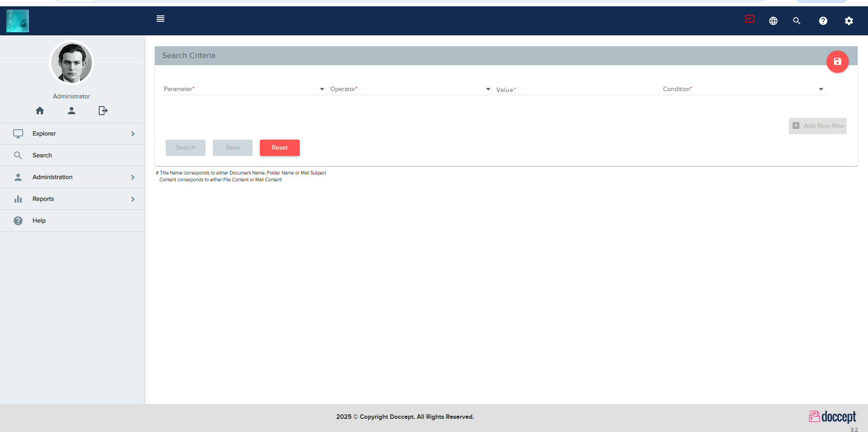Viewport: 868px width, 432px height.
Task: Click the hamburger menu icon
Action: 160,19
